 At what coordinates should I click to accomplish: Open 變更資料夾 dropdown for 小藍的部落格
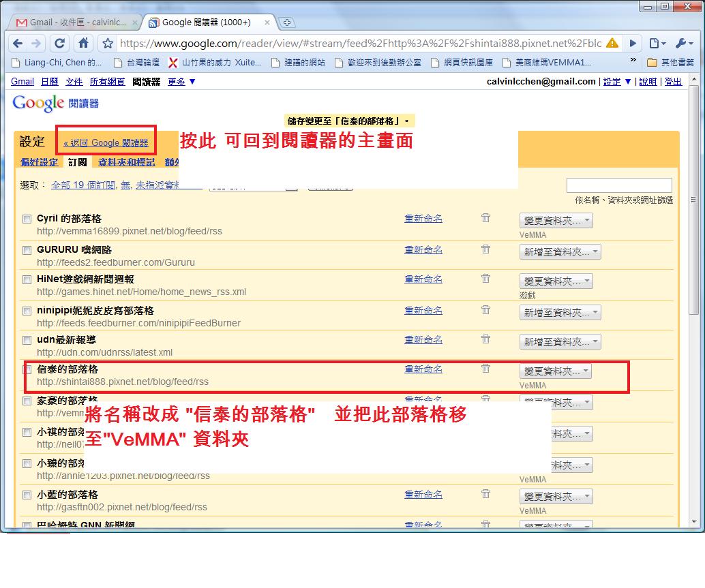coord(556,497)
